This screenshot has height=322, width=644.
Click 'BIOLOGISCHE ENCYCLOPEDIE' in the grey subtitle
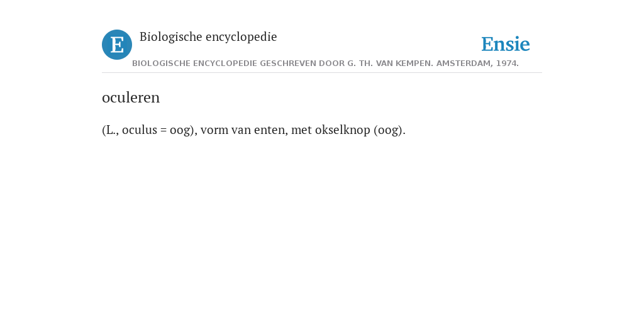tap(195, 64)
